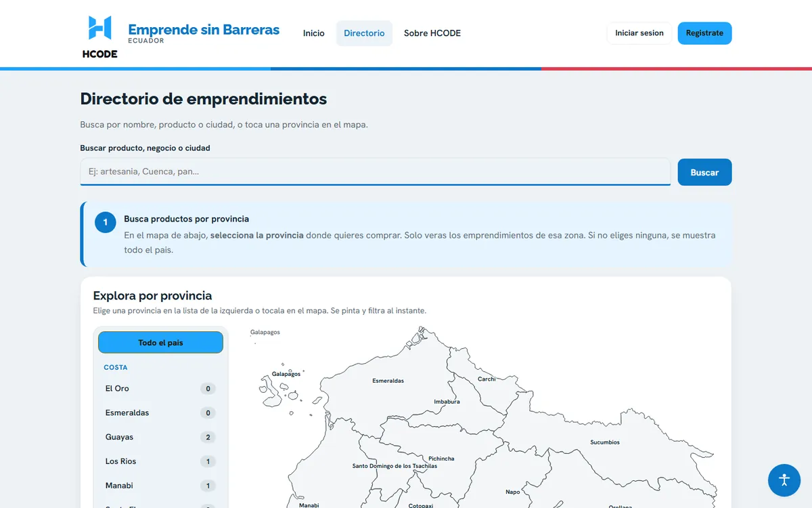Choose Los Rios in the province list
Image resolution: width=812 pixels, height=508 pixels.
coord(160,462)
